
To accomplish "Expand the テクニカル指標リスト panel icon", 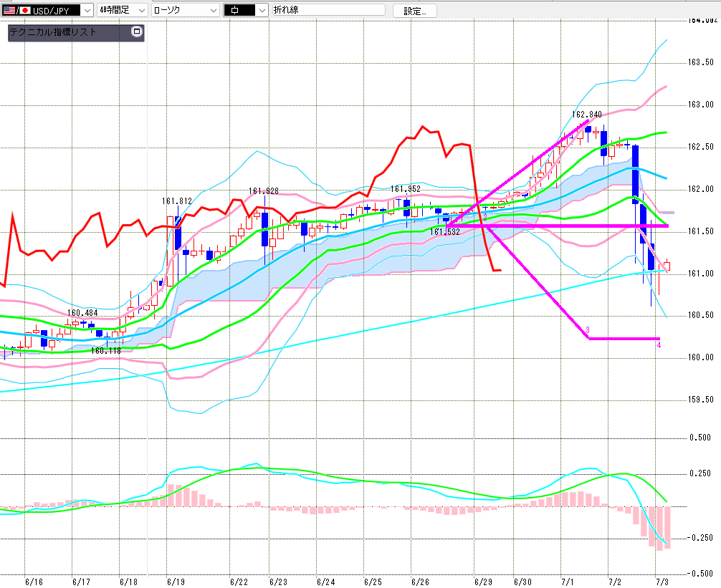I will click(x=137, y=32).
